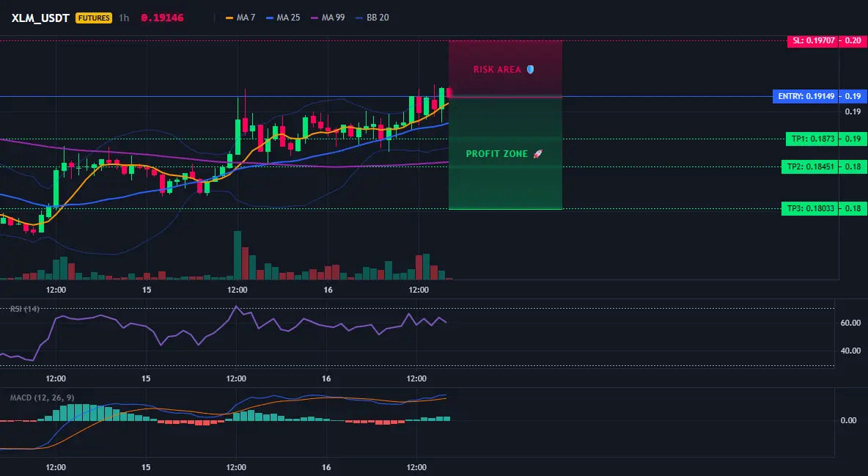The width and height of the screenshot is (868, 476).
Task: Click the FUTURES badge
Action: [94, 18]
